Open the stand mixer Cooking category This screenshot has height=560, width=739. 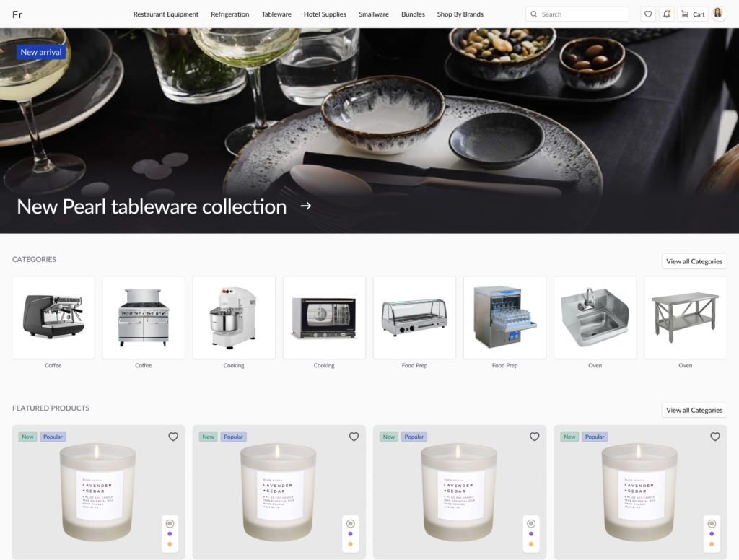tap(234, 318)
